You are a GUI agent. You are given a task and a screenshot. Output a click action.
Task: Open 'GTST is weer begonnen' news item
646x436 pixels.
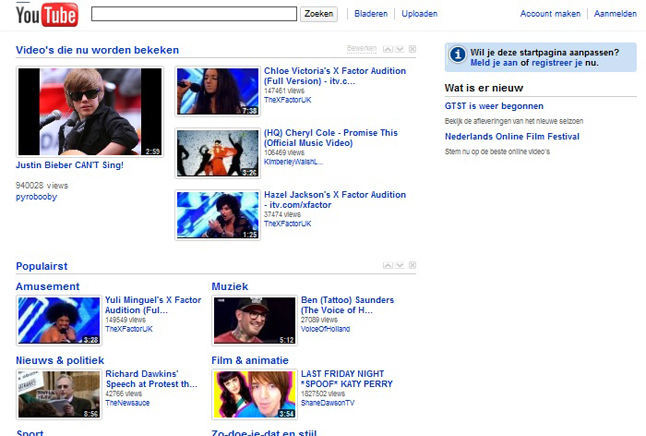(x=494, y=106)
